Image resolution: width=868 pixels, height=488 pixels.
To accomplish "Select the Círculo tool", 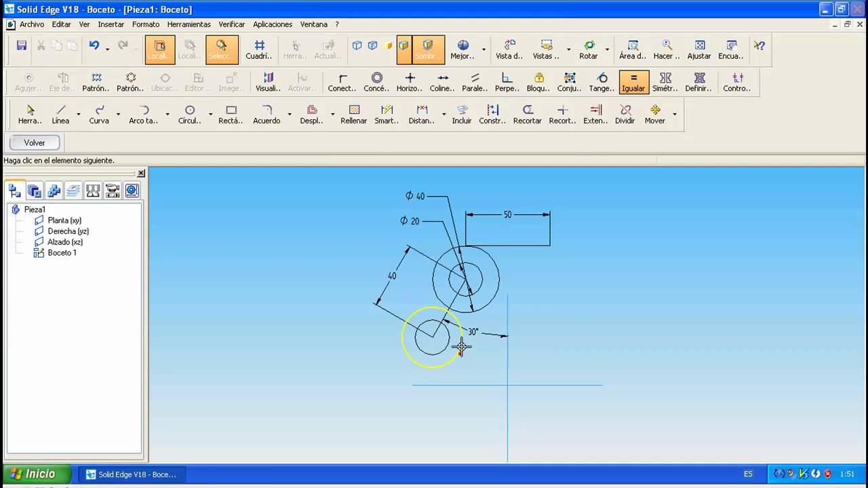I will [190, 115].
